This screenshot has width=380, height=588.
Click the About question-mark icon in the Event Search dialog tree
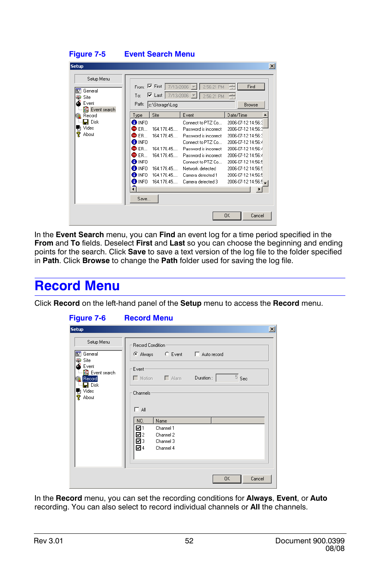click(x=78, y=134)
